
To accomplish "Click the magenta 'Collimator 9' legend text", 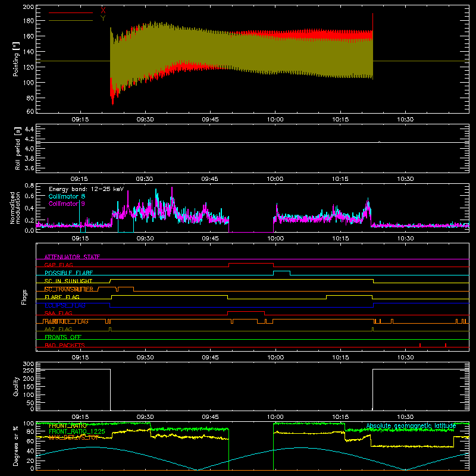I will point(67,203).
